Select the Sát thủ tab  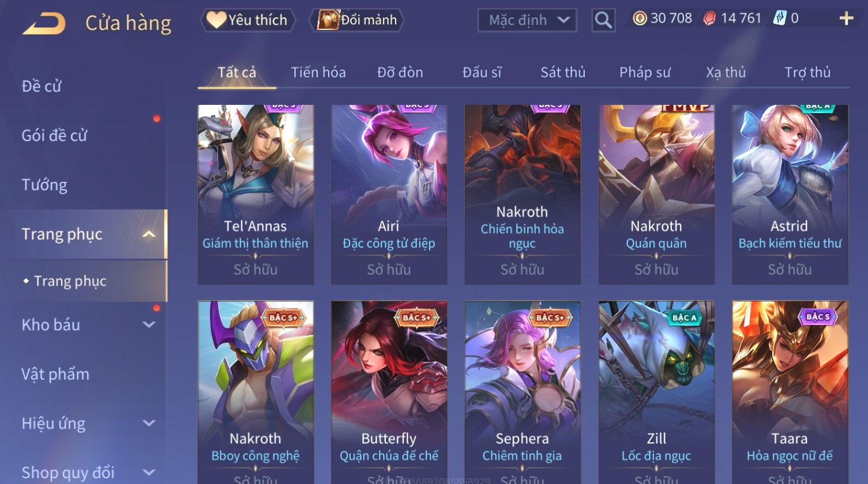click(x=563, y=72)
